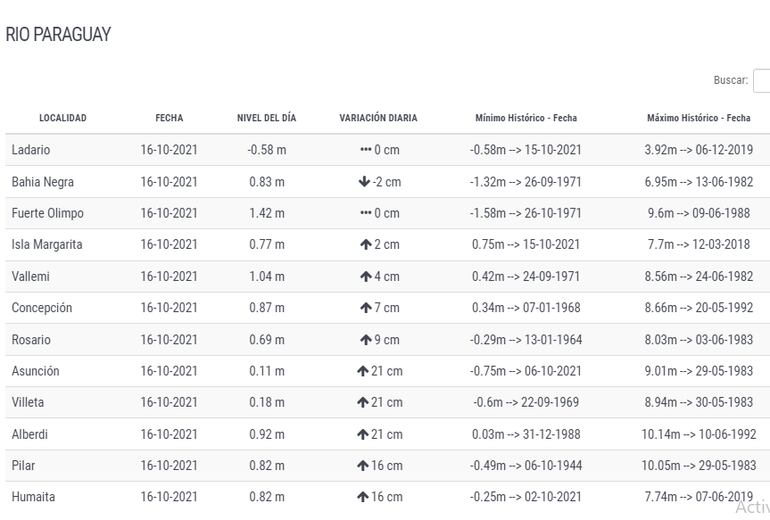Sort table by Fecha column header
This screenshot has width=770, height=520.
tap(169, 118)
